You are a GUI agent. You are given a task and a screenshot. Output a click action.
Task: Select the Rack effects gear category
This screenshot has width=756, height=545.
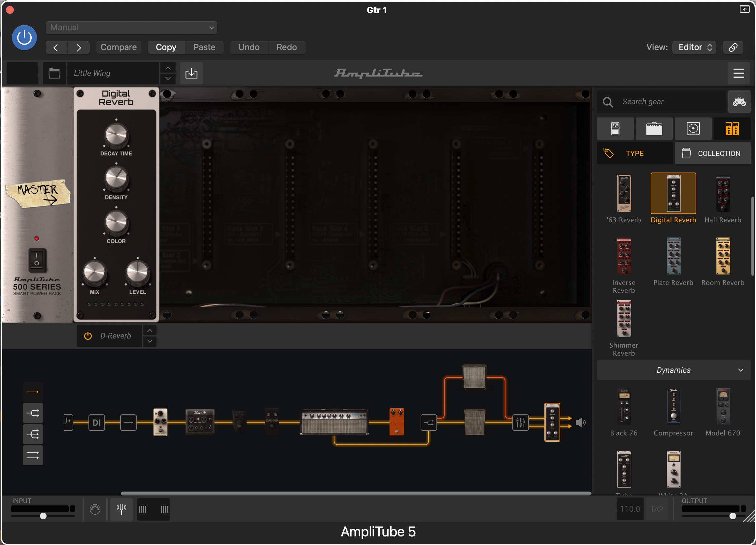click(x=732, y=129)
